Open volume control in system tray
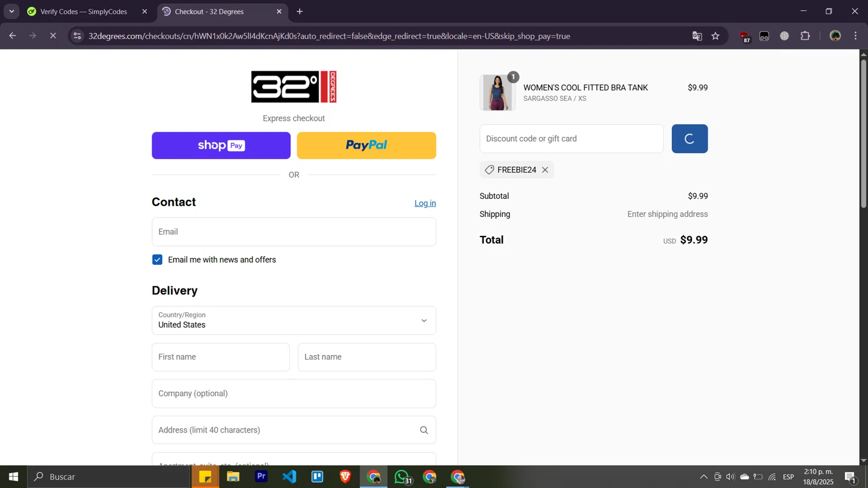 730,477
